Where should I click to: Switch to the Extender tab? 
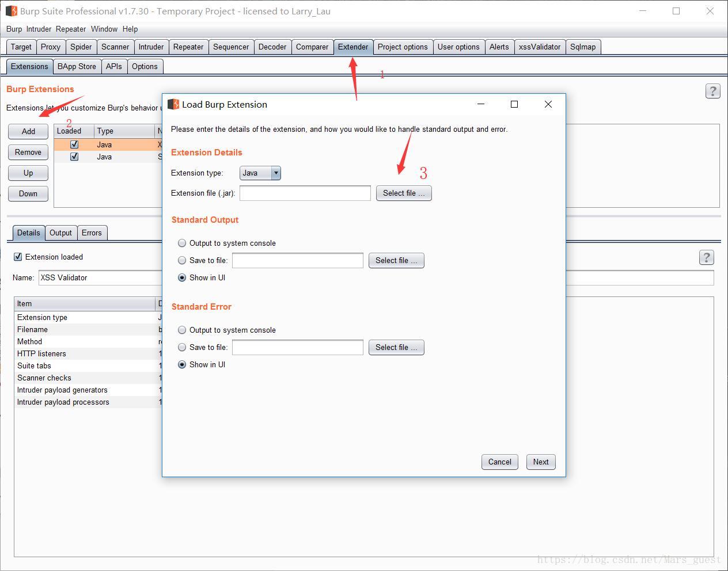click(x=353, y=47)
